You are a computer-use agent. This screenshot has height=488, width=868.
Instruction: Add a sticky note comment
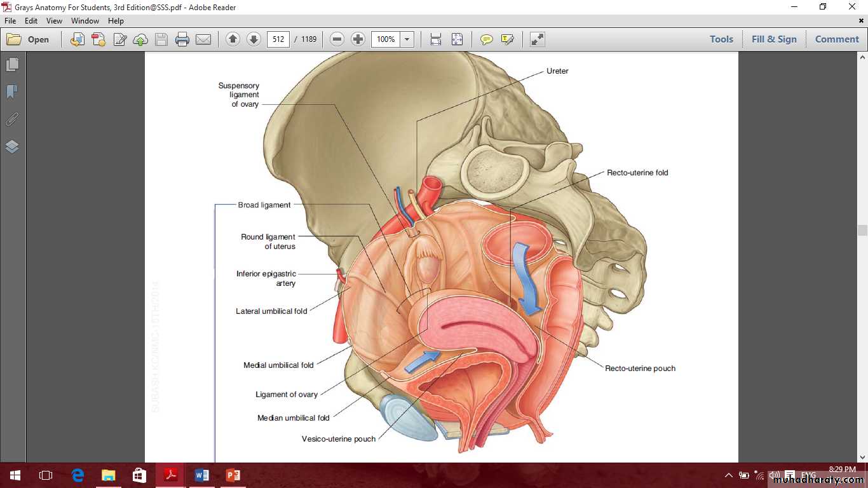click(486, 39)
